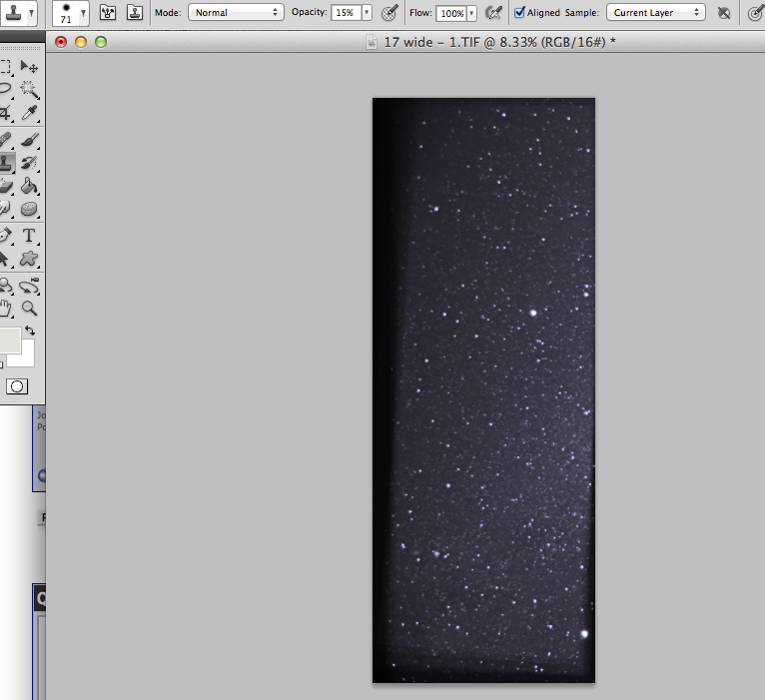Toggle the Aligned checkbox
Image resolution: width=765 pixels, height=700 pixels.
pos(519,13)
